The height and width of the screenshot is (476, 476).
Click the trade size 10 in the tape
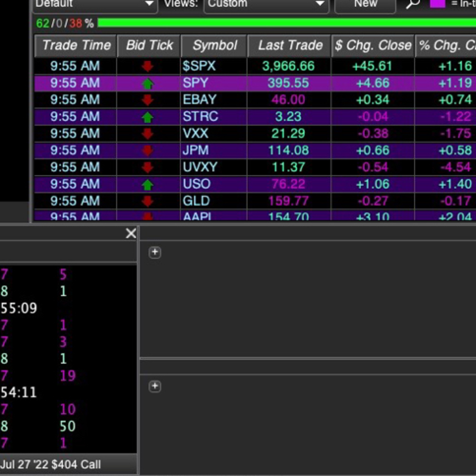67,410
